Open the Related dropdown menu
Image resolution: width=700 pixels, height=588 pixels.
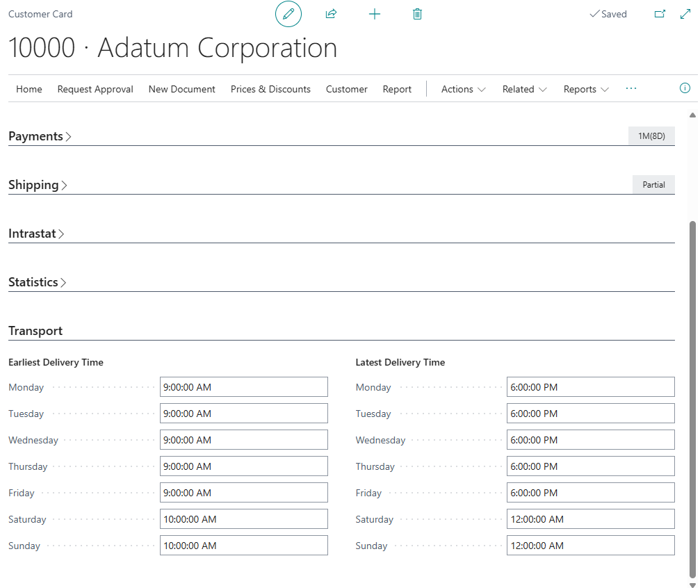click(x=524, y=89)
